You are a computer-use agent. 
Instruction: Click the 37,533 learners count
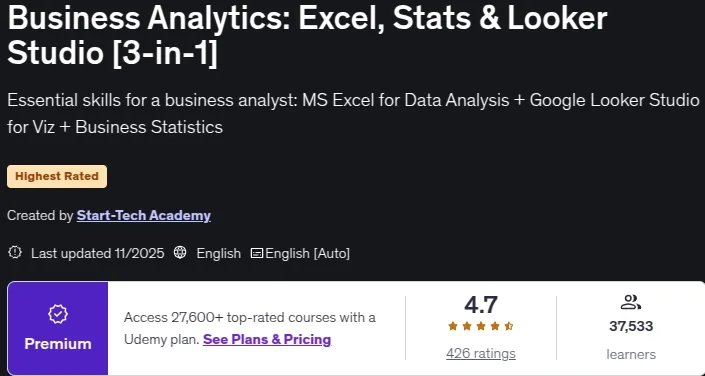pyautogui.click(x=631, y=326)
